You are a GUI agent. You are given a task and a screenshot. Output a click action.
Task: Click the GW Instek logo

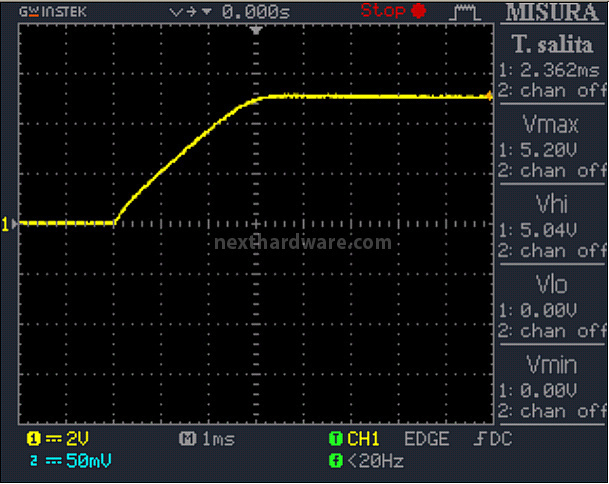pyautogui.click(x=52, y=12)
